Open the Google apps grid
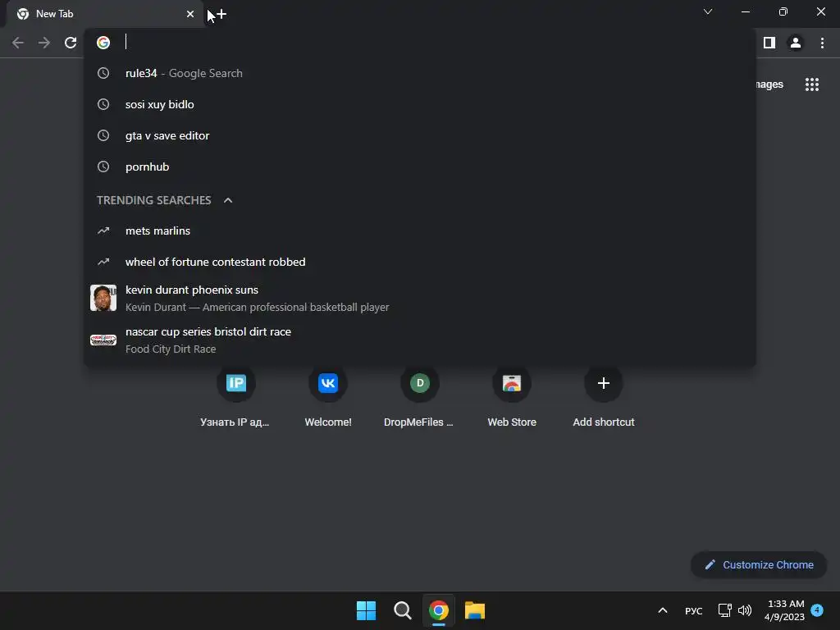Image resolution: width=840 pixels, height=630 pixels. click(x=812, y=84)
